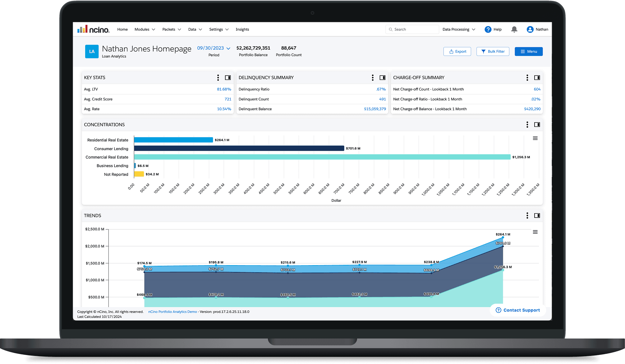Screen dimensions: 625x364
Task: Open nCino Portfolio Analytics Demo link
Action: pos(172,312)
